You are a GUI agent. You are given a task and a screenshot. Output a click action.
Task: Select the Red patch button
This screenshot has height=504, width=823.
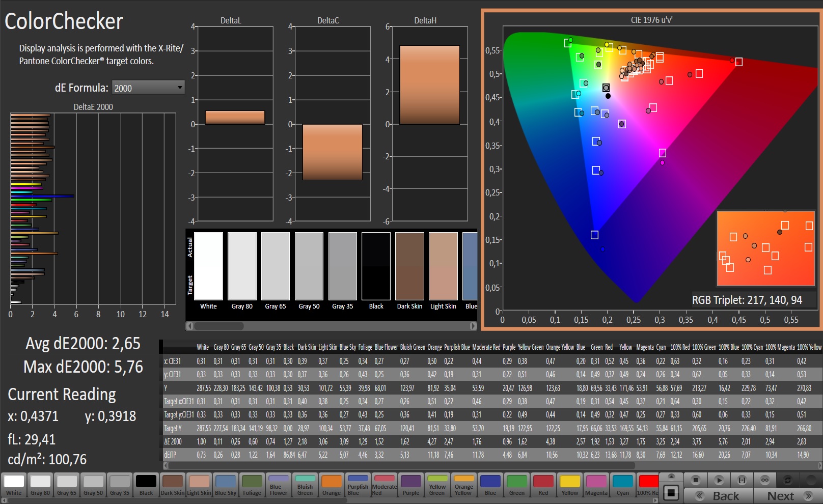click(x=543, y=485)
